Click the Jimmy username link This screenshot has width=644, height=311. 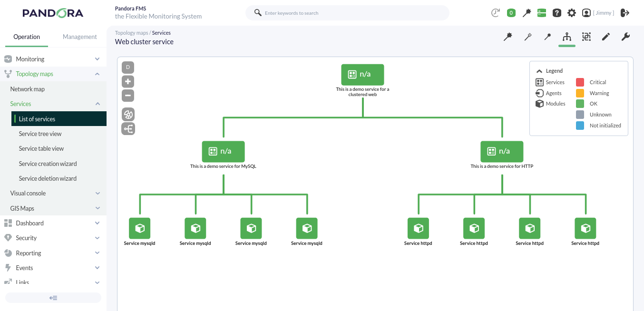(604, 13)
